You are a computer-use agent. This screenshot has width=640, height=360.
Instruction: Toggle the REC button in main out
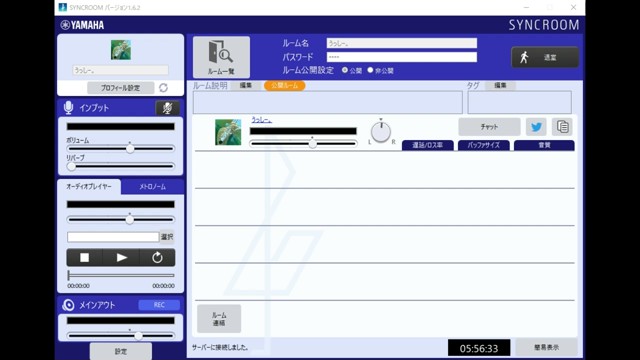[159, 305]
